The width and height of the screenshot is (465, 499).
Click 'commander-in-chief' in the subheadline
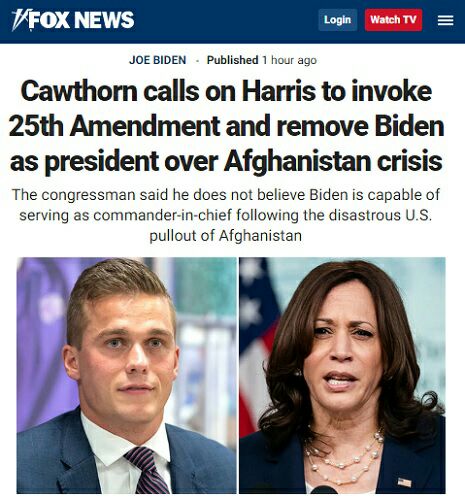[x=162, y=215]
